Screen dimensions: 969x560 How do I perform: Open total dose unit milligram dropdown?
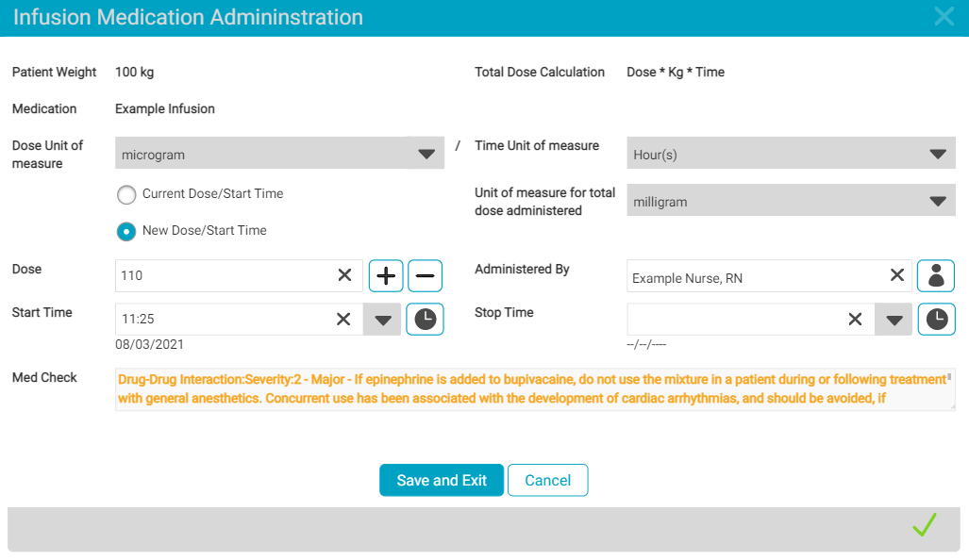[791, 201]
